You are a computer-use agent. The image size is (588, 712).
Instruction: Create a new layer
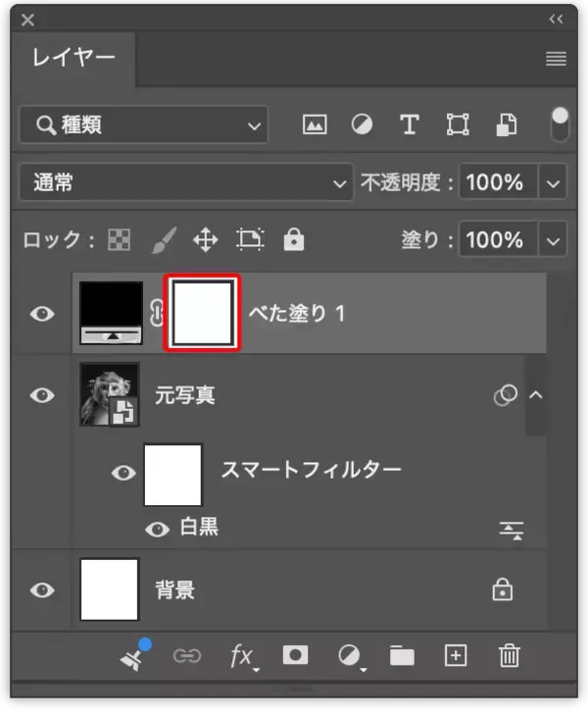[x=456, y=655]
